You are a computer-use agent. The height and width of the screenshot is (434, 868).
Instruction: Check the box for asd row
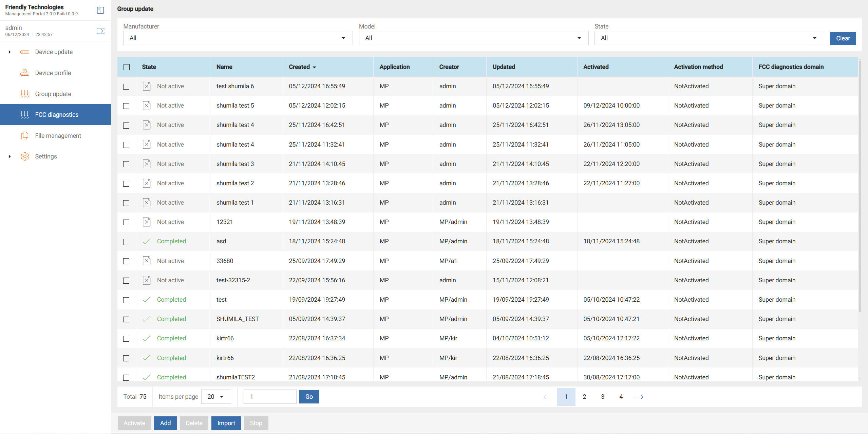point(126,242)
